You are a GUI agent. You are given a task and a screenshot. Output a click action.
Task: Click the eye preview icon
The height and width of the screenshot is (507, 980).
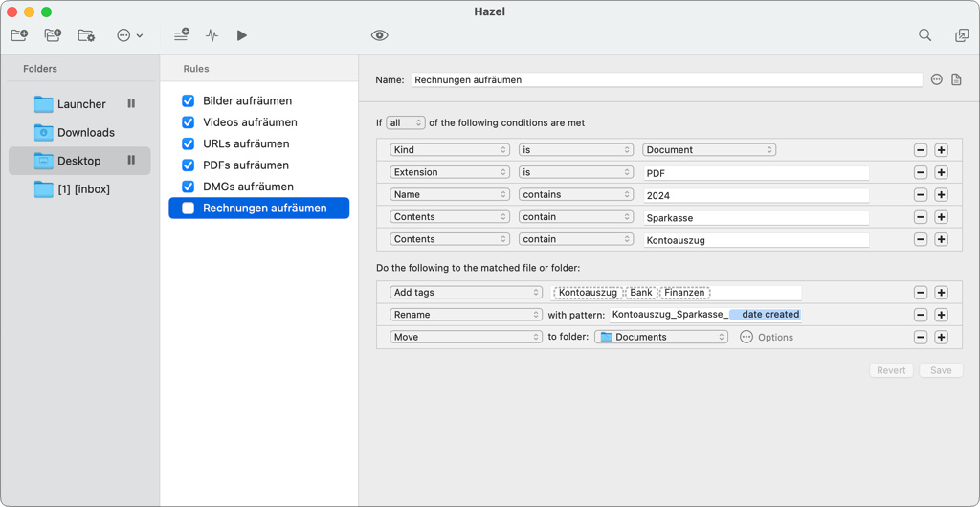coord(379,35)
